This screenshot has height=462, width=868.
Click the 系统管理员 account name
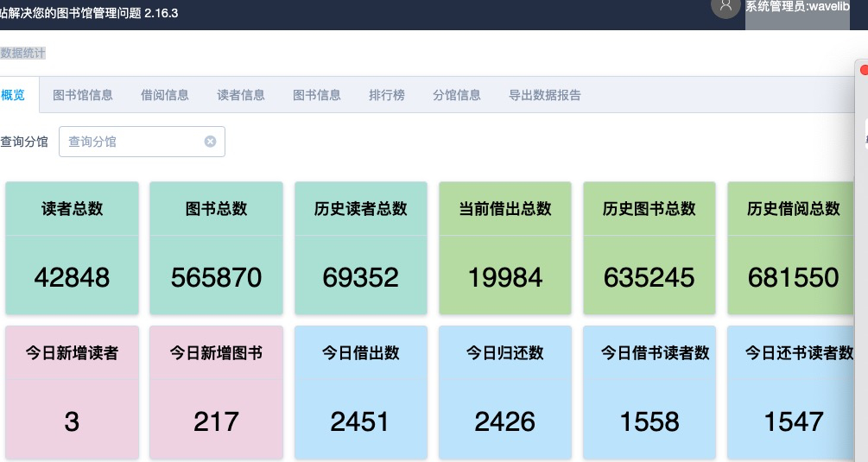[x=797, y=7]
